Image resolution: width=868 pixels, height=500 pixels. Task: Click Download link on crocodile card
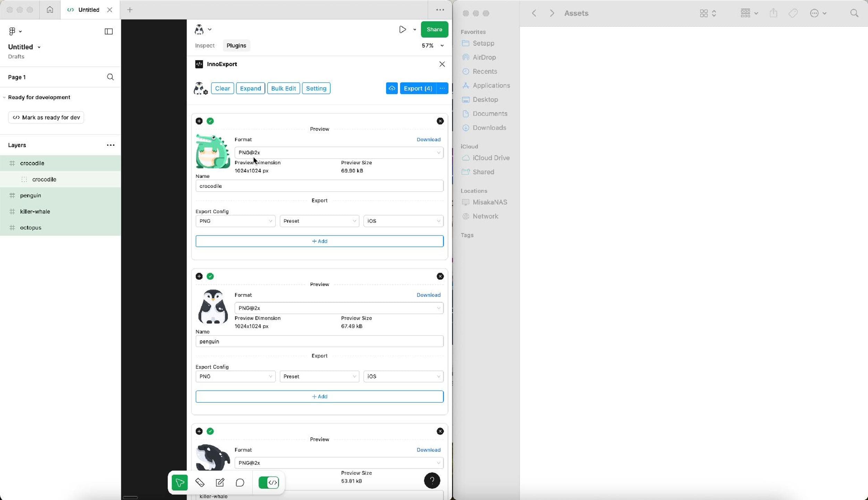pyautogui.click(x=428, y=140)
